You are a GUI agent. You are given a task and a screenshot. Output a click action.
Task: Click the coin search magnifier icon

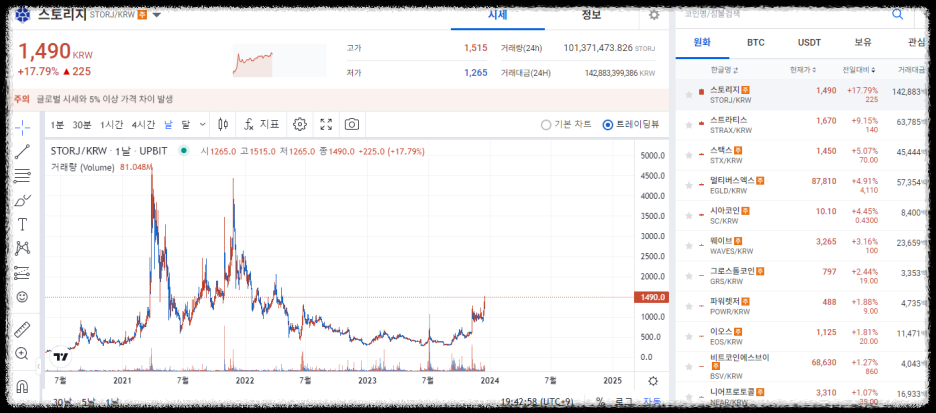point(897,14)
